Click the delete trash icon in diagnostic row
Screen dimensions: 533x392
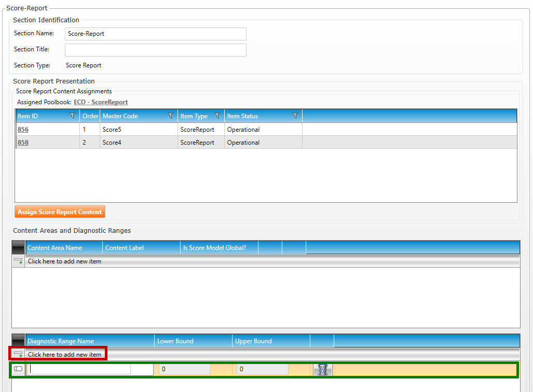coord(322,370)
